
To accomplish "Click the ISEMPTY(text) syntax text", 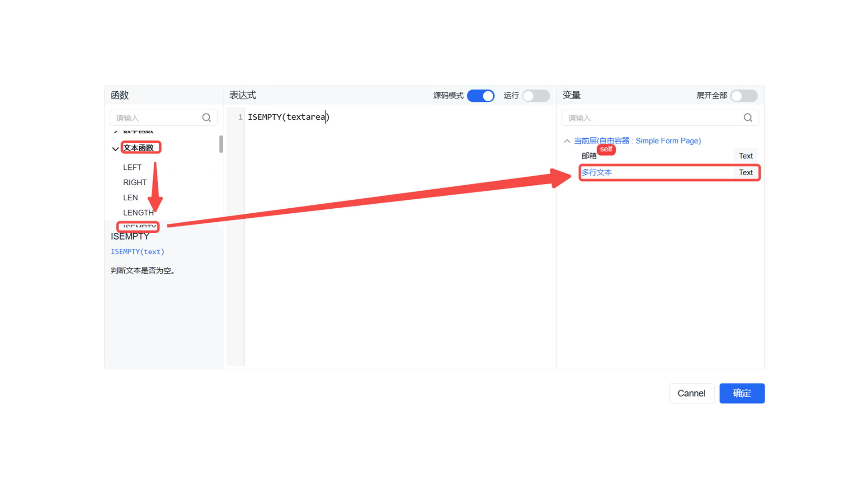I will tap(137, 252).
